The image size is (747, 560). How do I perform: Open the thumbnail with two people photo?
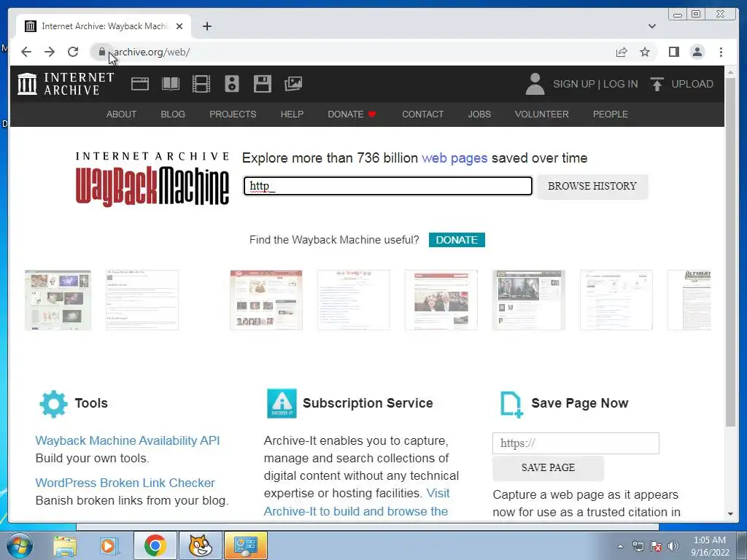tap(441, 300)
